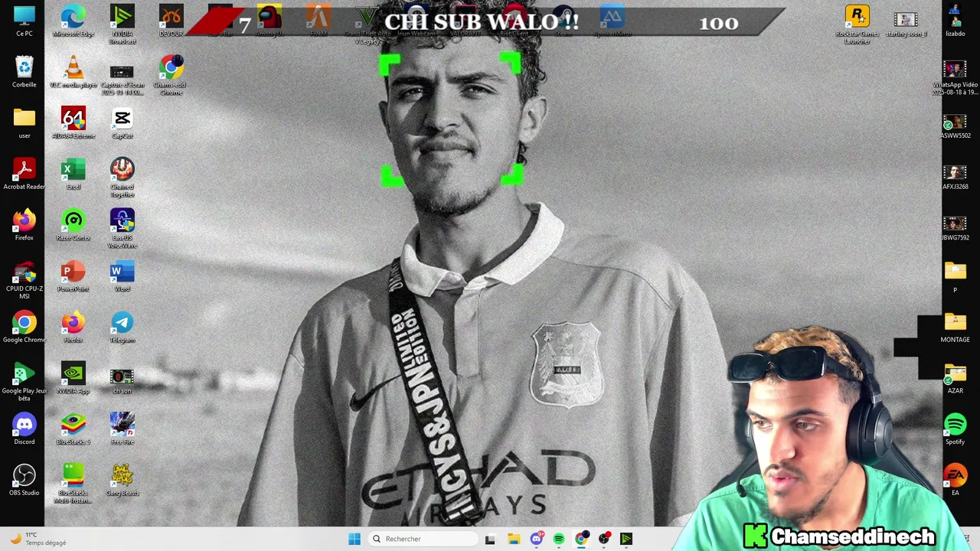Open the Chamseddi Chrome profile shortcut
This screenshot has height=551, width=980.
click(x=171, y=76)
